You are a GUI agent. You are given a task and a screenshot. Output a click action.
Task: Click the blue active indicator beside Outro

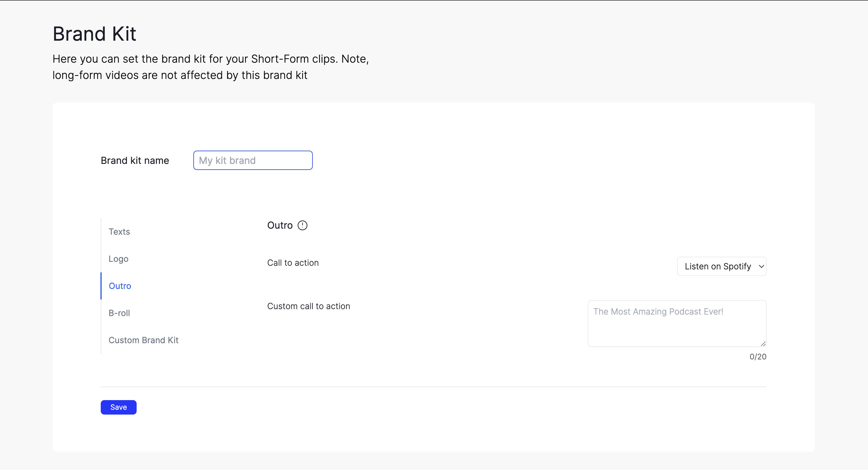coord(101,286)
